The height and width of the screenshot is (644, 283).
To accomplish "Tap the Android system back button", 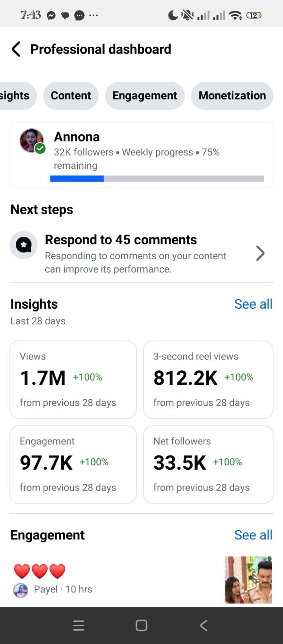I will (204, 625).
